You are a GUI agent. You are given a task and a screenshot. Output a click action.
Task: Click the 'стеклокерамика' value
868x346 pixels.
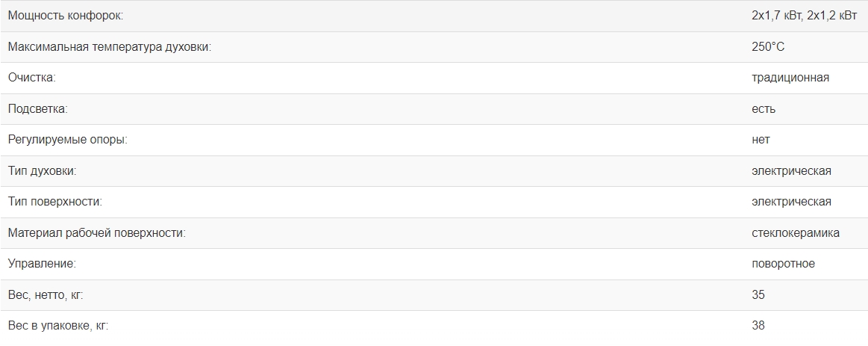tap(796, 233)
